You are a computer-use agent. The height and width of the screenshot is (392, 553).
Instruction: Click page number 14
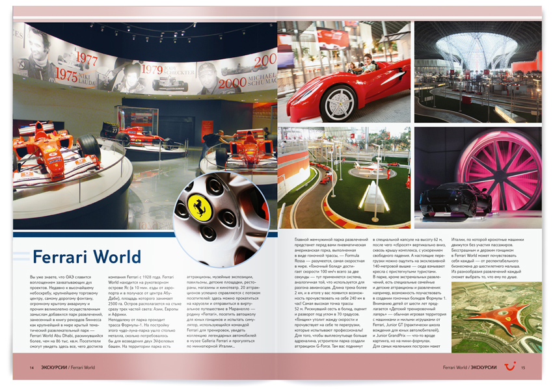[x=32, y=368]
